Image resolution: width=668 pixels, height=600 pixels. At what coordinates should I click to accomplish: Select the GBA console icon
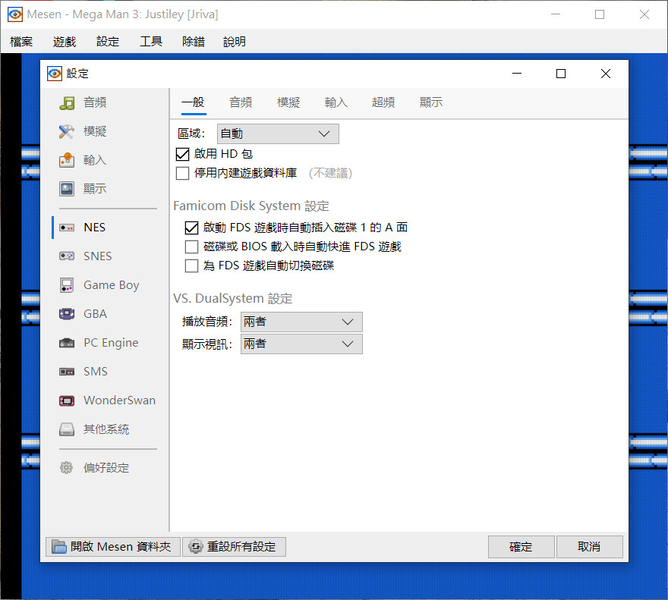pos(67,314)
